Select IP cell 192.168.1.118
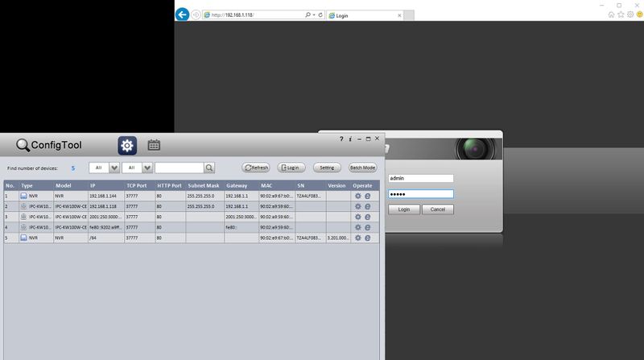The width and height of the screenshot is (644, 360). (106, 206)
